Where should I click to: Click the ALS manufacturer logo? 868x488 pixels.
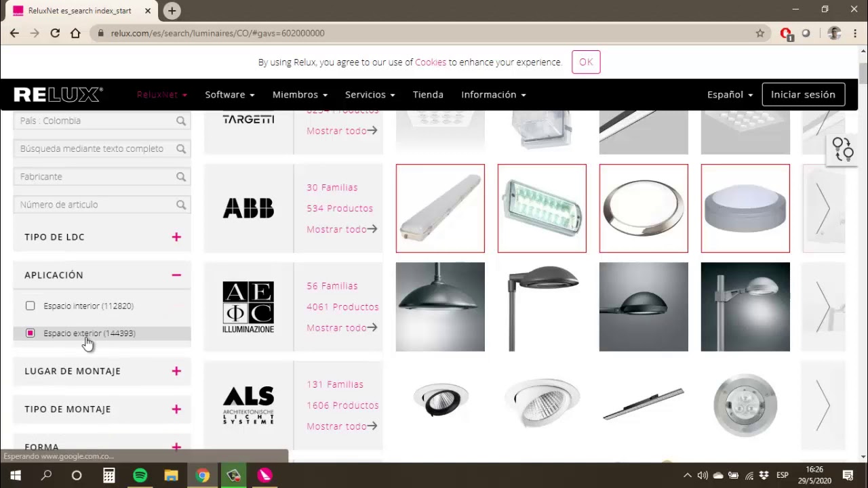pyautogui.click(x=248, y=405)
